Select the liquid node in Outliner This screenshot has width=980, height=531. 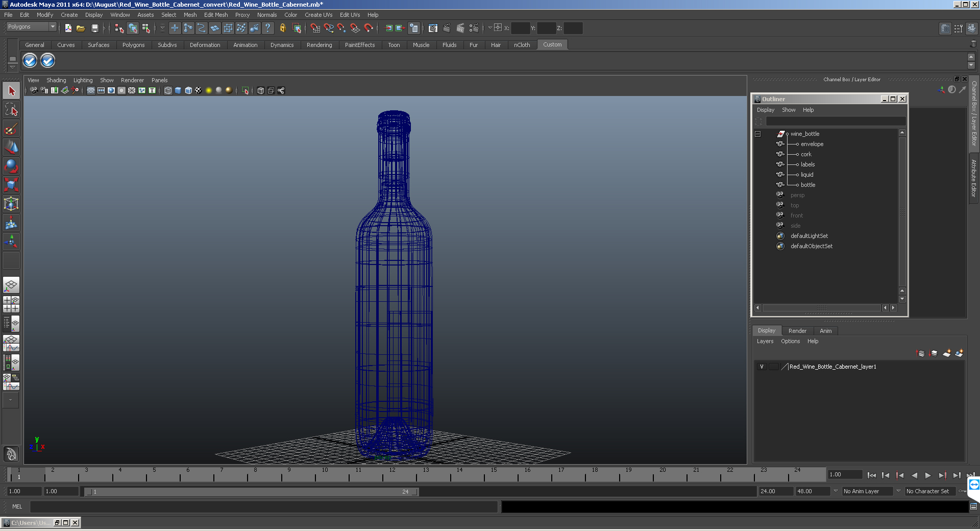point(807,175)
